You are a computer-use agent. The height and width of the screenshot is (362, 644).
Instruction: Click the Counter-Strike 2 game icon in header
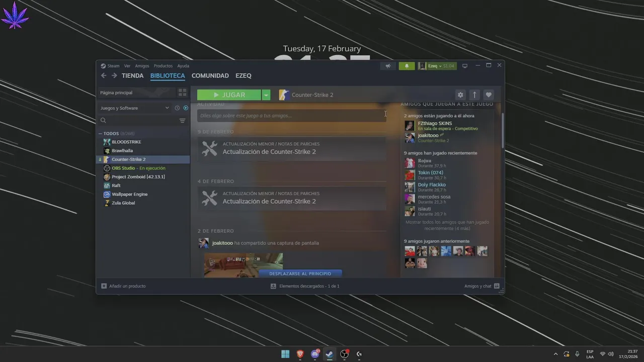pos(284,95)
